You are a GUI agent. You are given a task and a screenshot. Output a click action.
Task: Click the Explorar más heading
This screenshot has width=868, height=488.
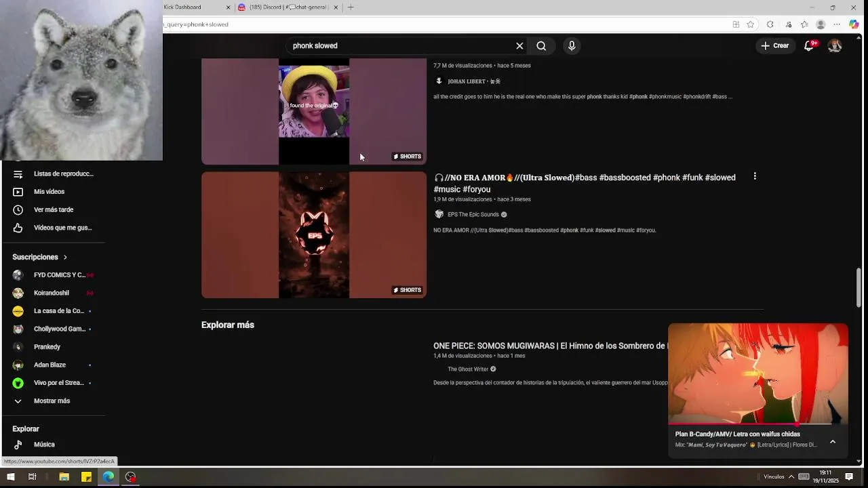coord(228,325)
